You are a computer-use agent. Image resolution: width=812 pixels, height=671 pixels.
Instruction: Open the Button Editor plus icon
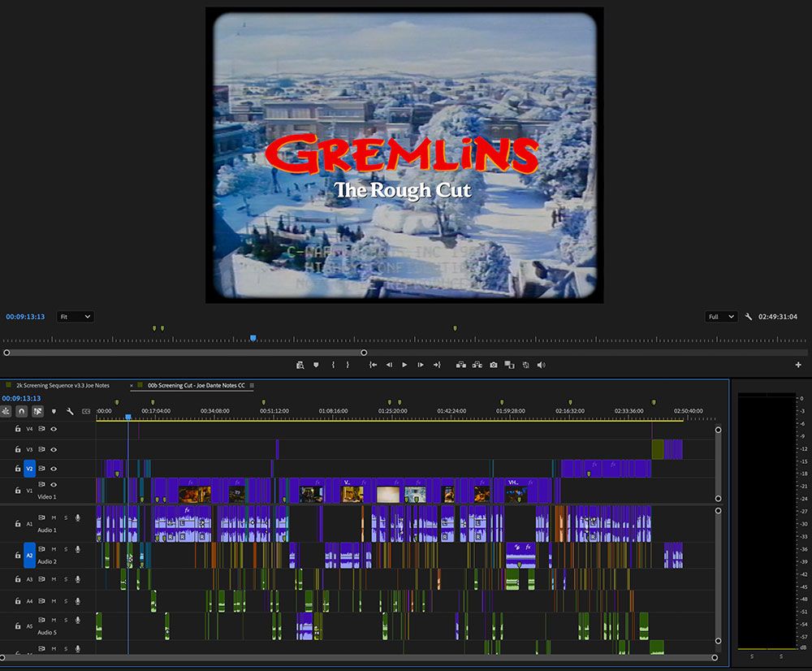tap(798, 365)
